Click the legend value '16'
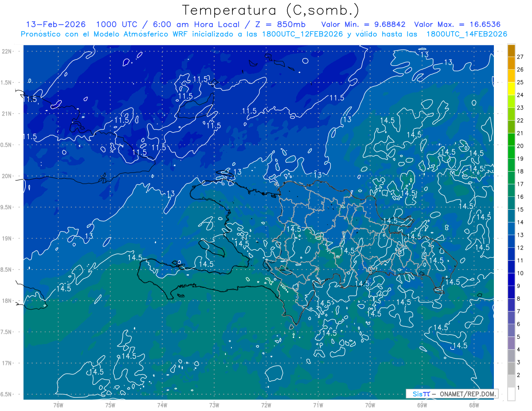 (520, 197)
